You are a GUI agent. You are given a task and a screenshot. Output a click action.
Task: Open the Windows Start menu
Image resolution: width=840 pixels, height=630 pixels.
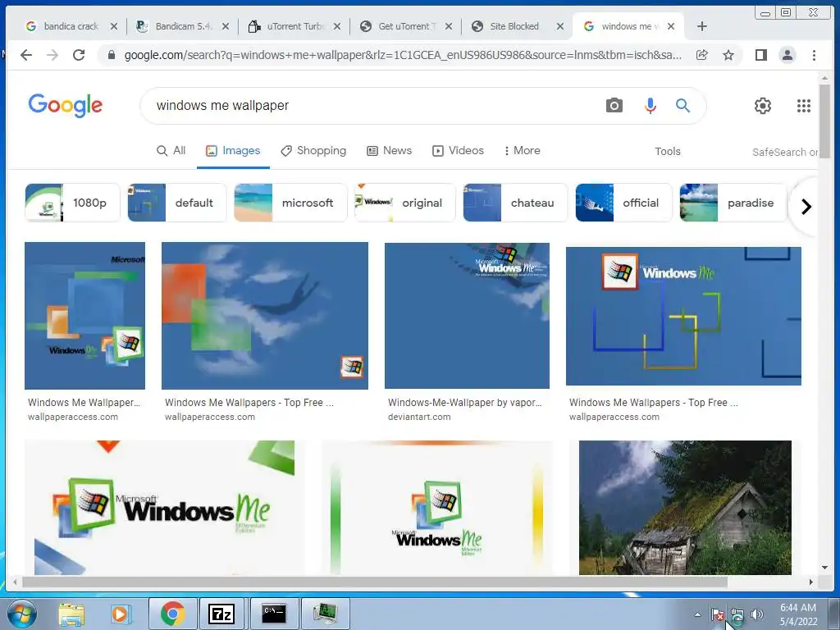[x=21, y=614]
